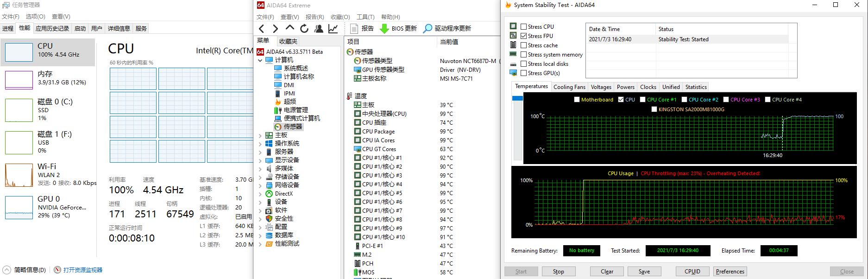Switch to 进程 tab in Task Manager
Viewport: 868px width, 279px height.
coord(8,28)
